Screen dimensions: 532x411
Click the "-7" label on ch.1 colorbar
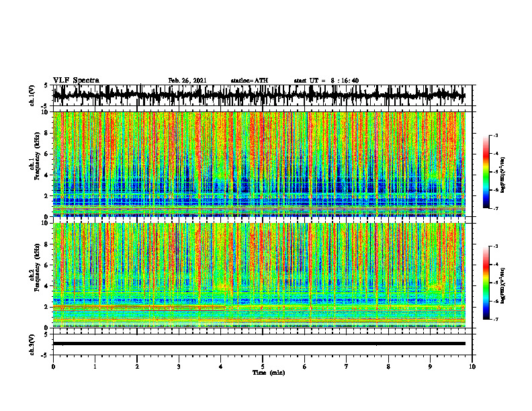tap(496, 208)
